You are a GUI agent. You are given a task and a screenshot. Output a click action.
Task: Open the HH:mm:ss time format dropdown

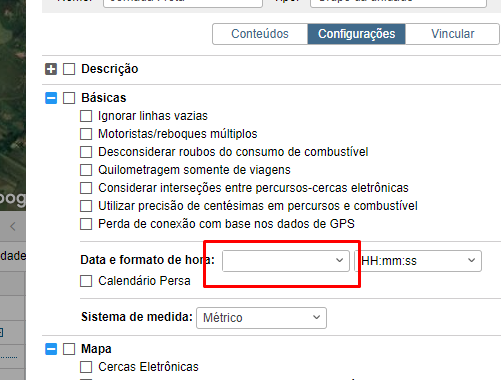click(x=418, y=261)
